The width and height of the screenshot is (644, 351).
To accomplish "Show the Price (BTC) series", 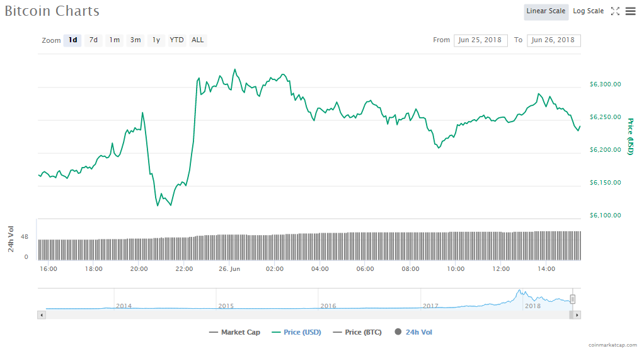I will [357, 332].
